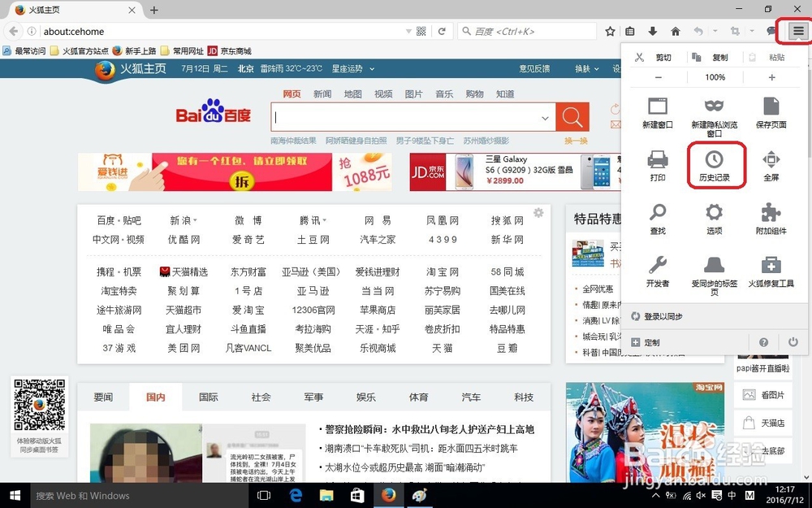Launch Edge from the taskbar
The image size is (812, 508).
pos(296,495)
